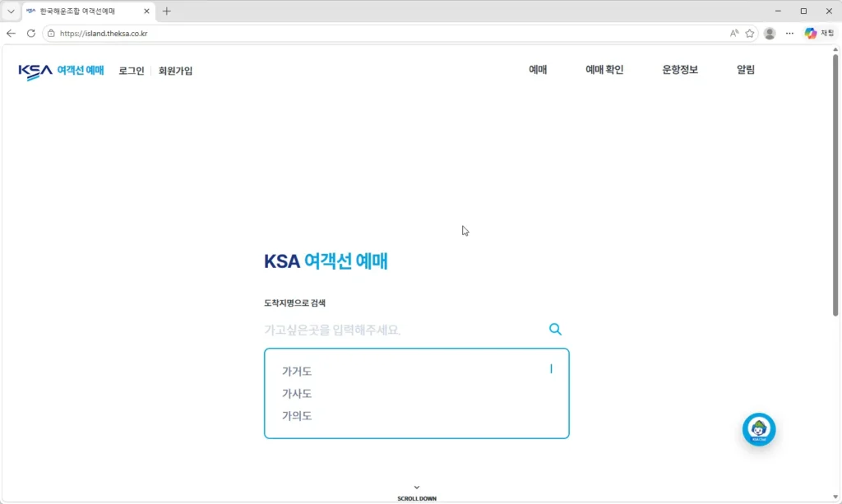Click the KSA 여객선 예매 logo

pos(61,71)
